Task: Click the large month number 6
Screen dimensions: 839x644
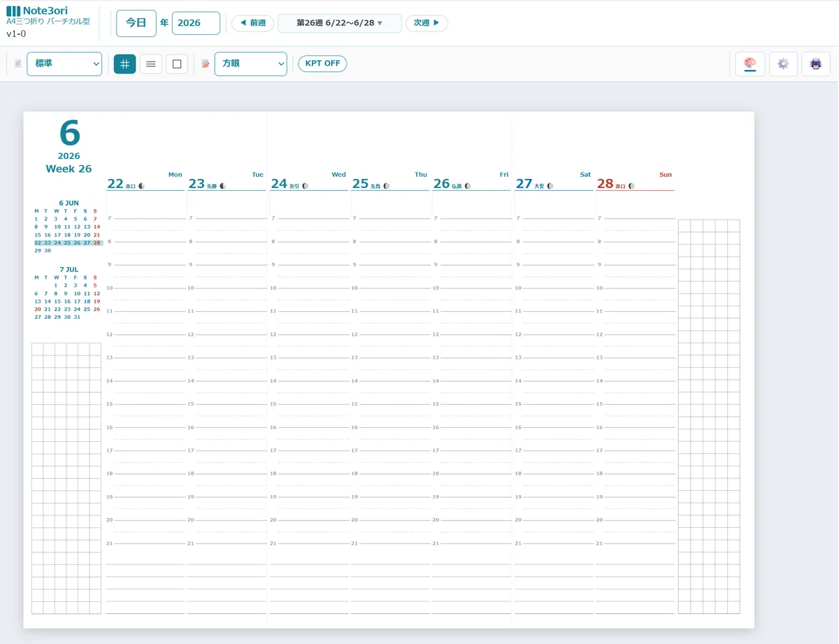Action: pyautogui.click(x=69, y=132)
